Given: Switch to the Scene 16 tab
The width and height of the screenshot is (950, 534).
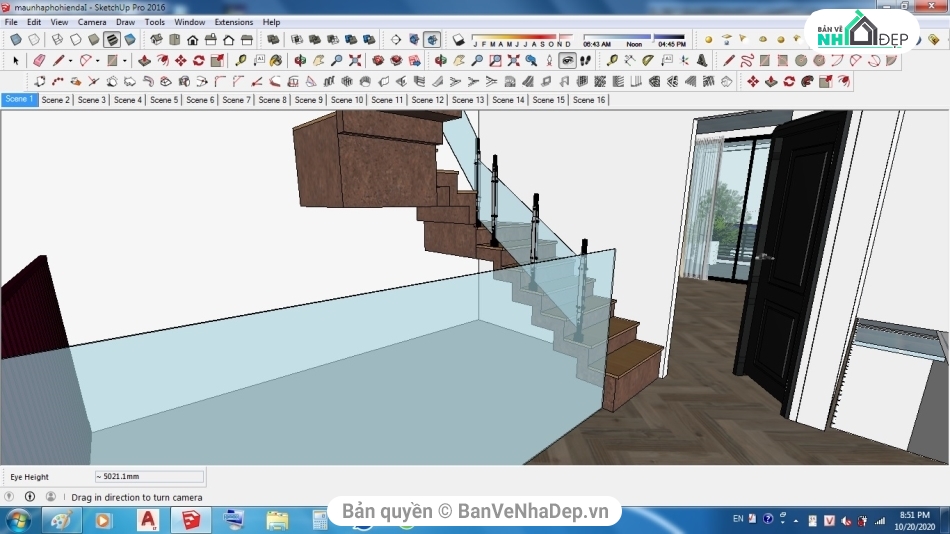Looking at the screenshot, I should pyautogui.click(x=589, y=100).
